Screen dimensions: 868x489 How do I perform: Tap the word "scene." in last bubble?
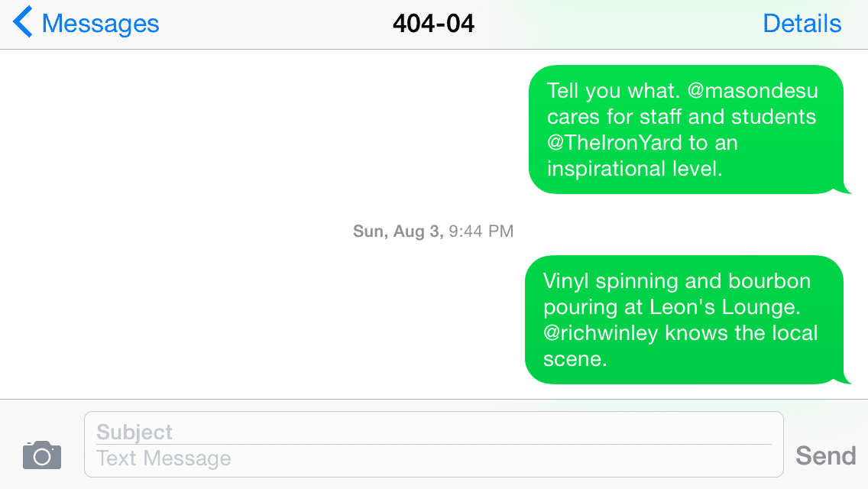pyautogui.click(x=575, y=359)
